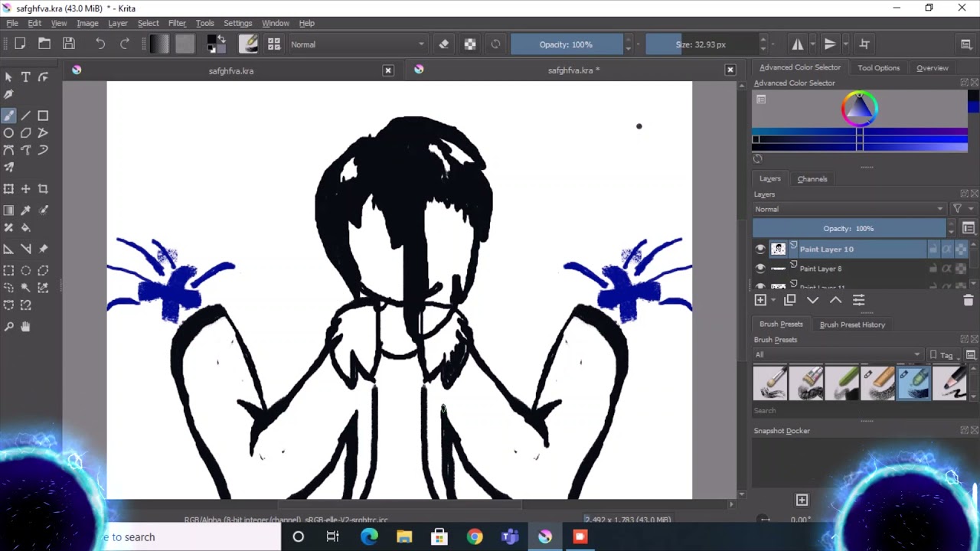Adjust the layer Opacity 100% slider
This screenshot has height=551, width=980.
pos(849,228)
